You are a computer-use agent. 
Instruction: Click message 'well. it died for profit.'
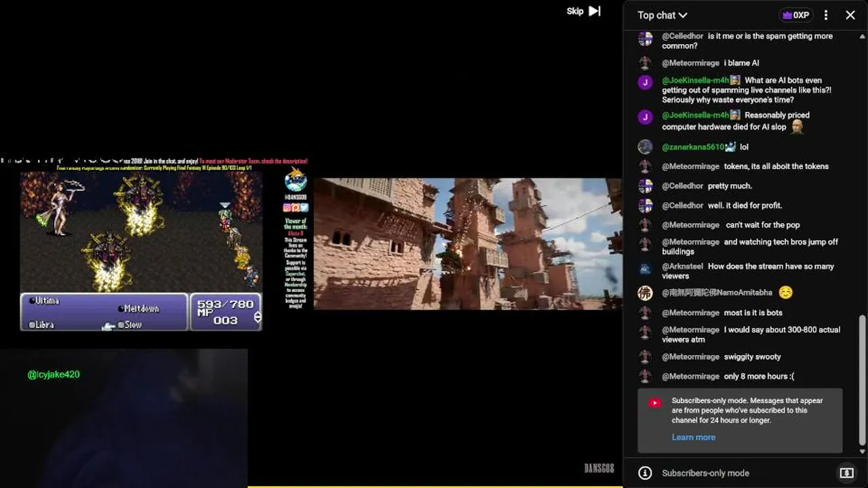click(x=745, y=205)
